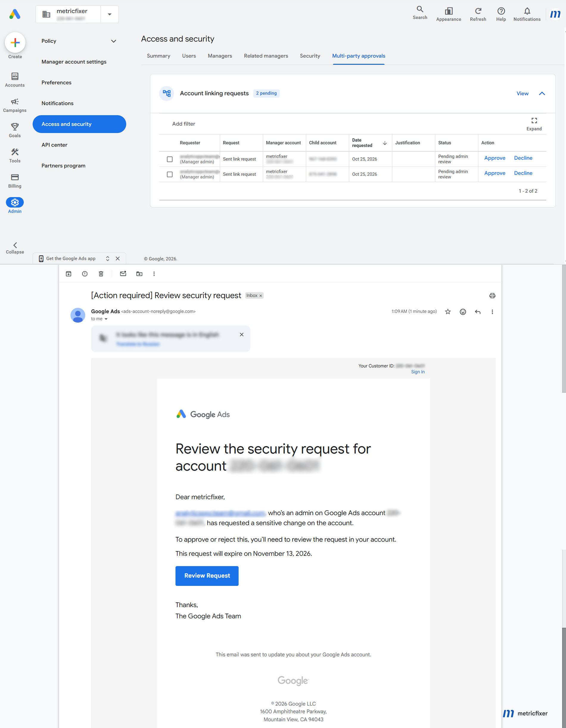Image resolution: width=566 pixels, height=728 pixels.
Task: Approve the first linking request
Action: 494,158
